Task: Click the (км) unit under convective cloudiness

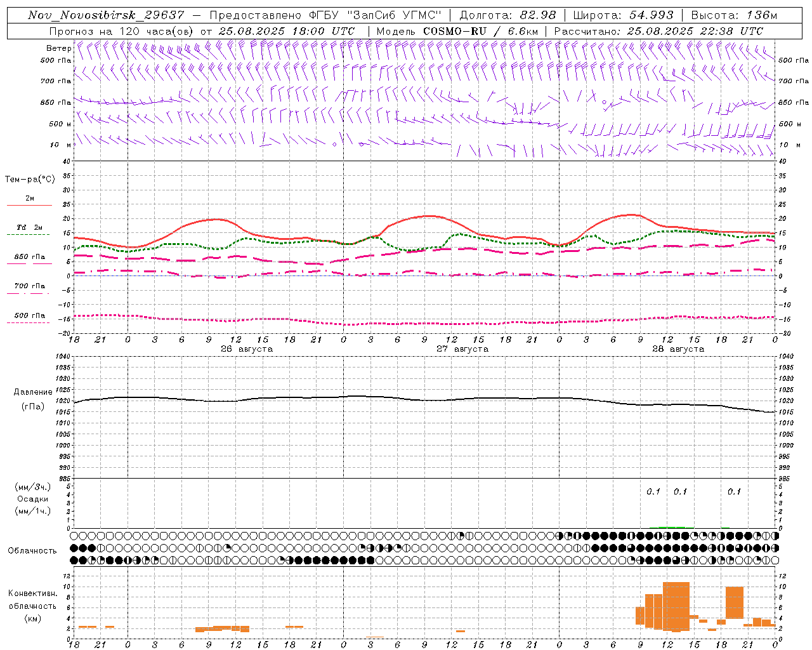Action: click(33, 618)
